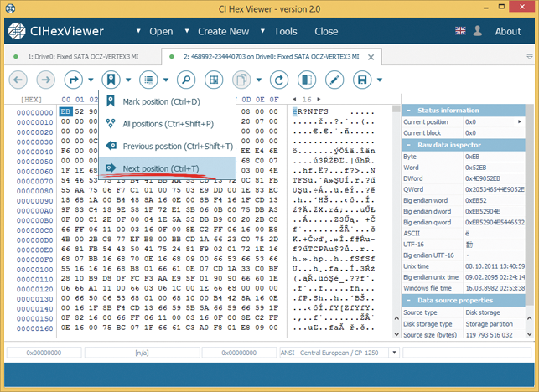Click the list view toolbar icon
The width and height of the screenshot is (539, 392).
pyautogui.click(x=148, y=80)
